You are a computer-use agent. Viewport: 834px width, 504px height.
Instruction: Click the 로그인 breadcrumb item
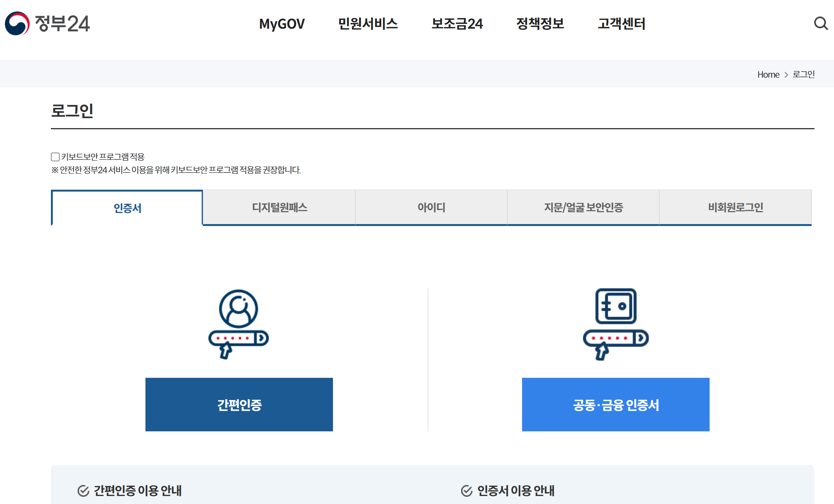tap(803, 74)
